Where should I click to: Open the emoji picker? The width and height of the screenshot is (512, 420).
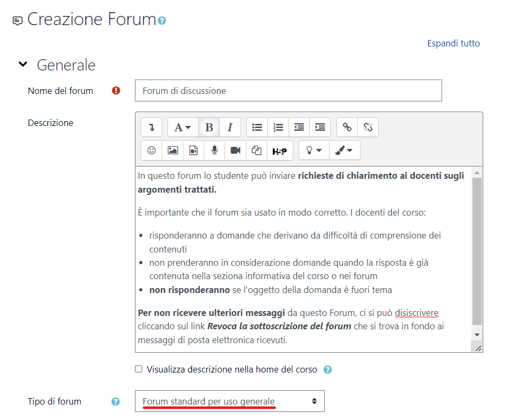[x=151, y=150]
